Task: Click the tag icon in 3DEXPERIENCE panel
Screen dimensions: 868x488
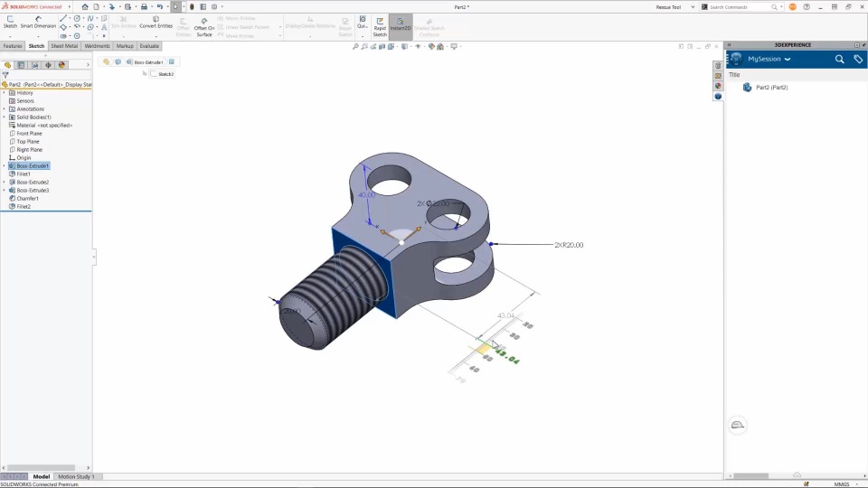Action: (x=858, y=59)
